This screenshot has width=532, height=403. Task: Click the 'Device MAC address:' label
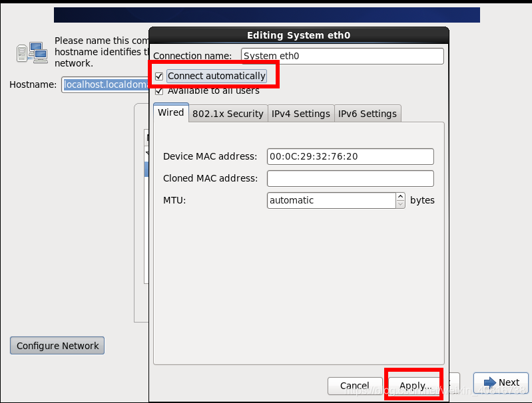coord(210,156)
